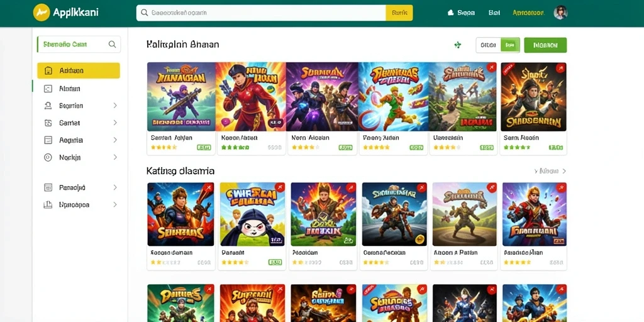The height and width of the screenshot is (322, 644).
Task: Click the Keoen Atlaen game title
Action: tap(240, 138)
